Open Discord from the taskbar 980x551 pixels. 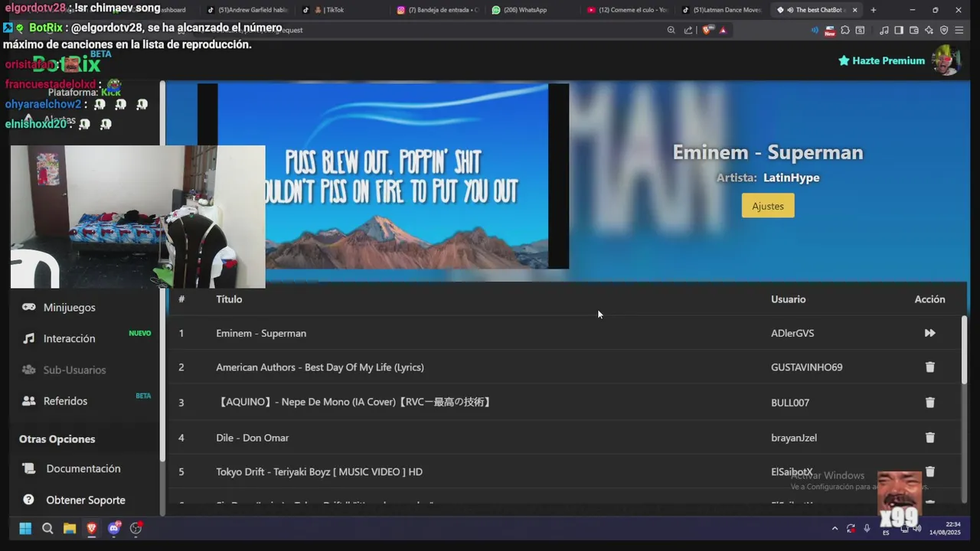pos(114,528)
